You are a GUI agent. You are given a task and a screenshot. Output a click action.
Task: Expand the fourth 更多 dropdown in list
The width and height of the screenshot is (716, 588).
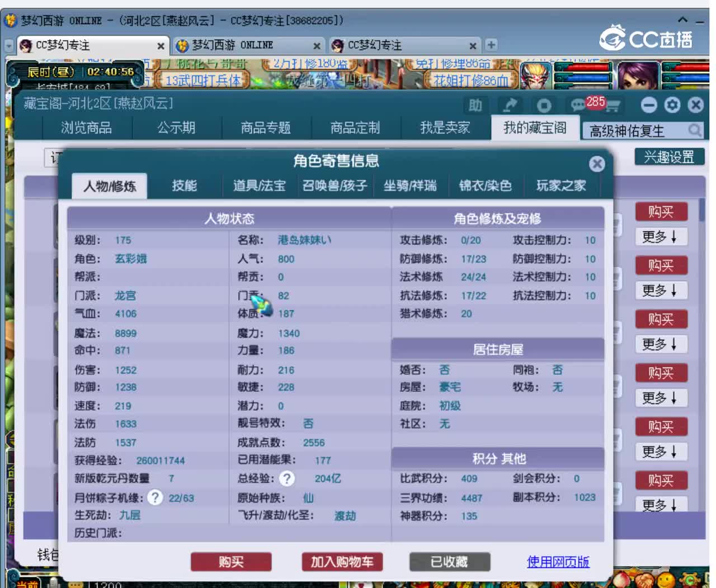(661, 398)
